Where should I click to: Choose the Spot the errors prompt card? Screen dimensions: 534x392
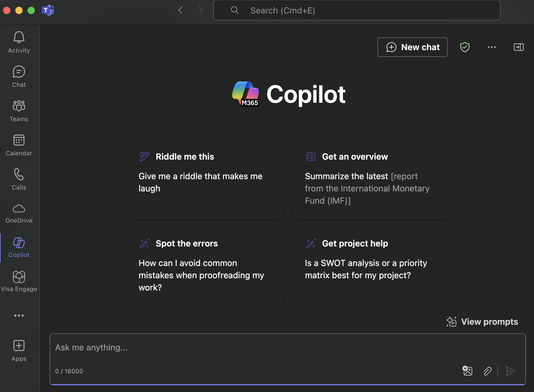[x=205, y=267]
